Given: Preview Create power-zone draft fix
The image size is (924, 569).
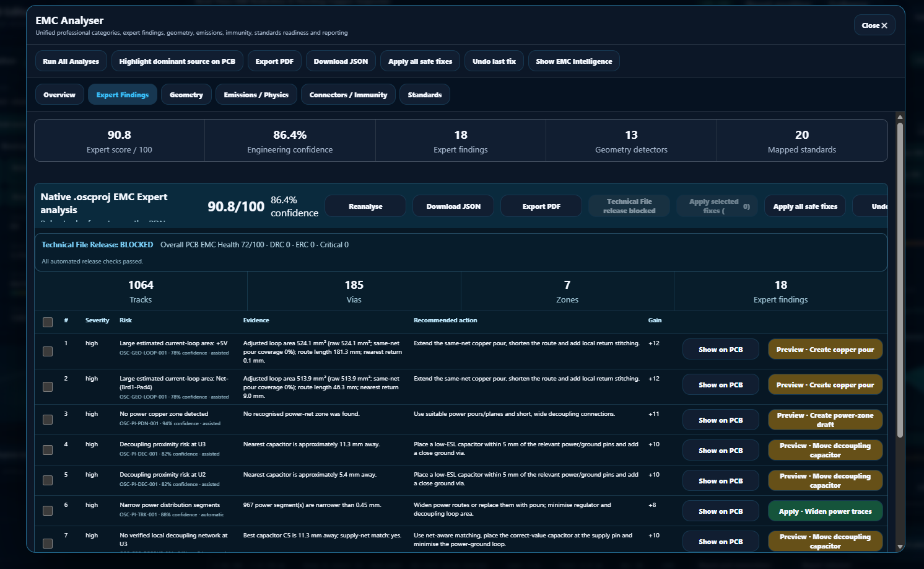Looking at the screenshot, I should [x=826, y=420].
